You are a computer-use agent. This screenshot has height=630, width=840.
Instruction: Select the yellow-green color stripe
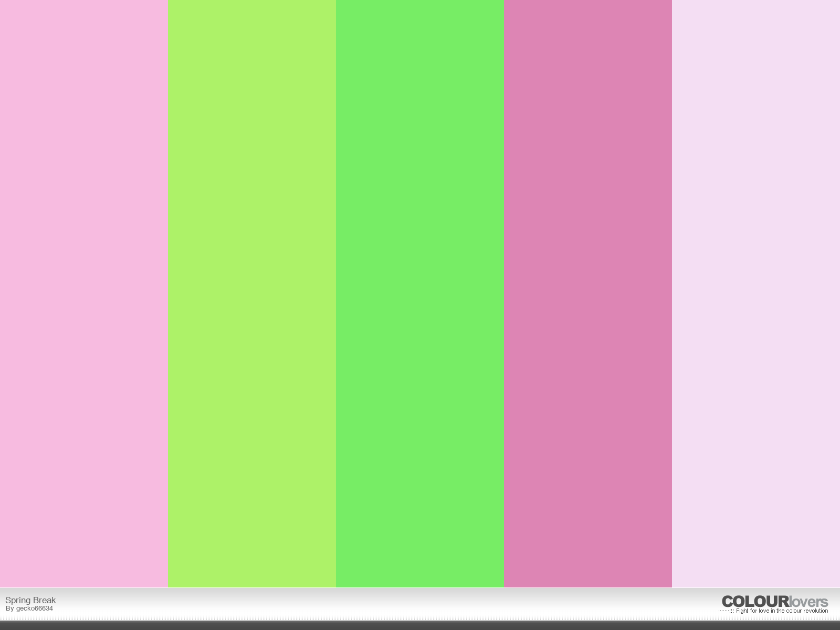(252, 293)
